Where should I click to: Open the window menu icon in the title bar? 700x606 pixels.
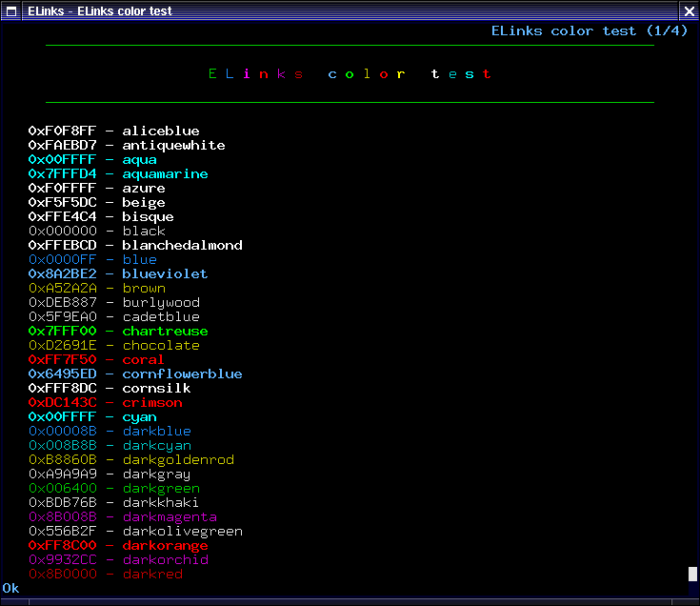tap(10, 11)
